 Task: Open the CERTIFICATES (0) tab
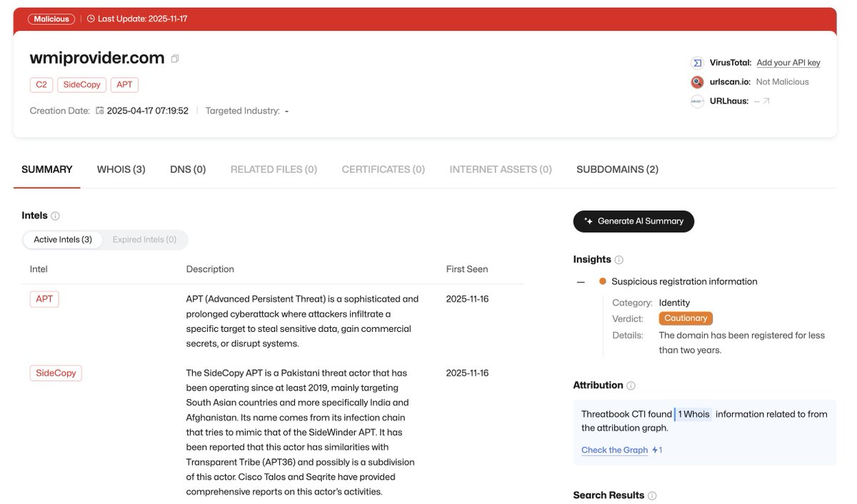[384, 169]
